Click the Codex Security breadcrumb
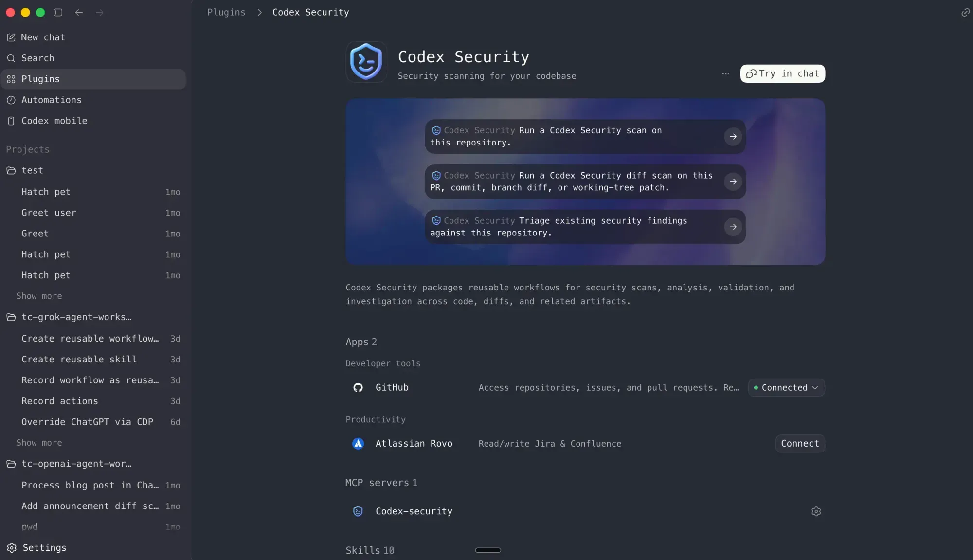Viewport: 973px width, 560px height. pyautogui.click(x=310, y=12)
